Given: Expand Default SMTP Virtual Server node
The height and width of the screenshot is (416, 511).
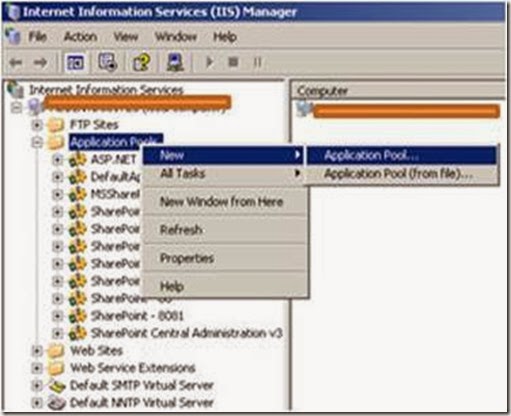Looking at the screenshot, I should click(37, 386).
